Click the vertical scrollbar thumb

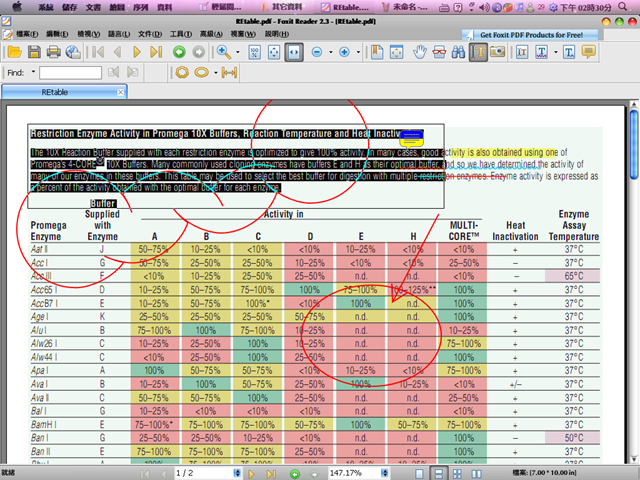[633, 144]
